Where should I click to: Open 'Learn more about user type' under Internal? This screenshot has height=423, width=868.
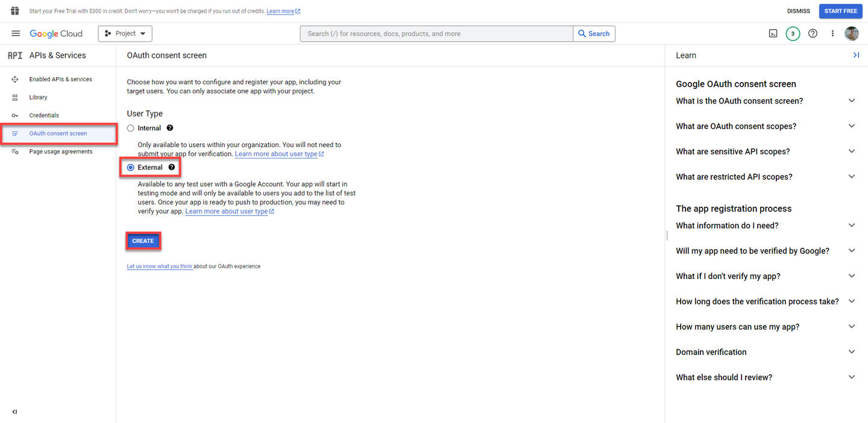click(280, 154)
